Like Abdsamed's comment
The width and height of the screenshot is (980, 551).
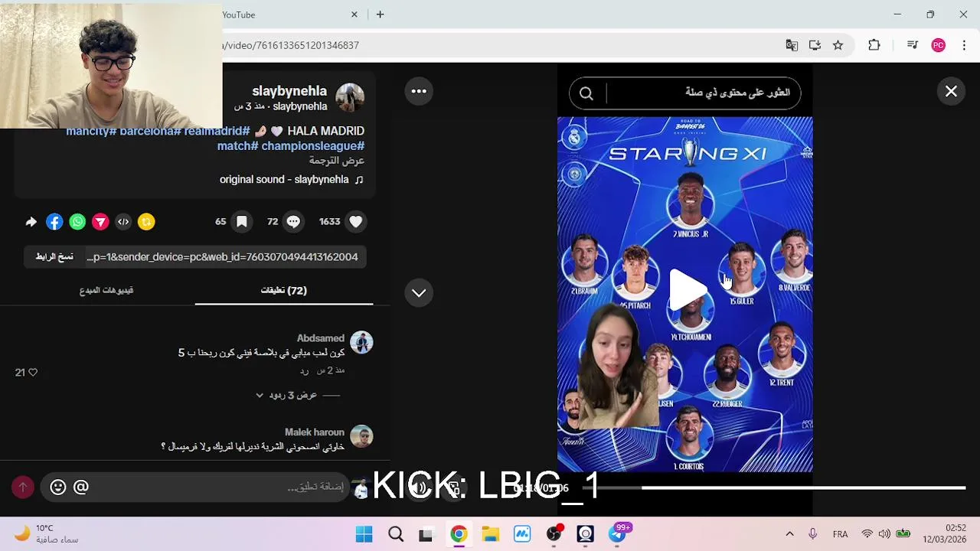pyautogui.click(x=32, y=373)
